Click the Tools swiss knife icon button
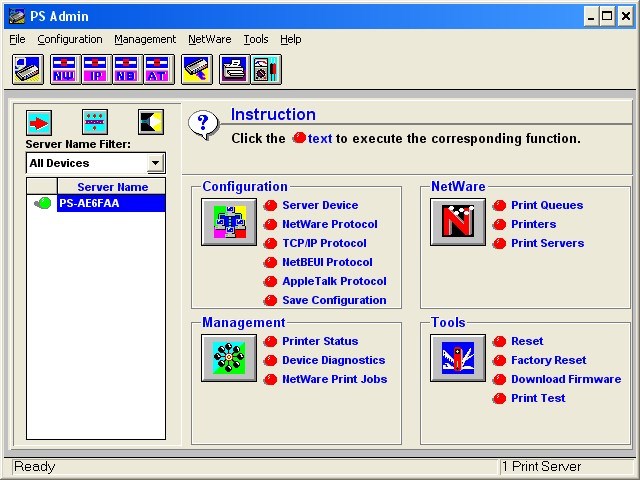This screenshot has width=640, height=480. [x=458, y=358]
